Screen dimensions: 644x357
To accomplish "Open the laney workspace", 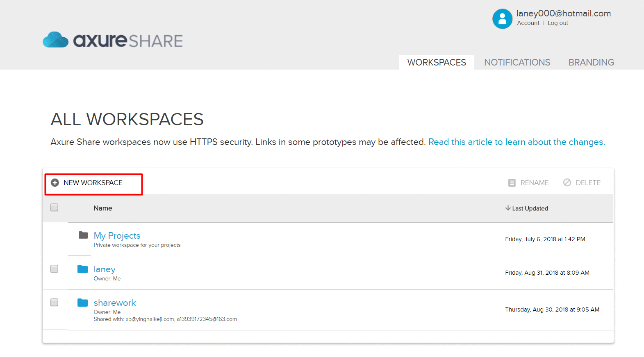I will point(105,269).
